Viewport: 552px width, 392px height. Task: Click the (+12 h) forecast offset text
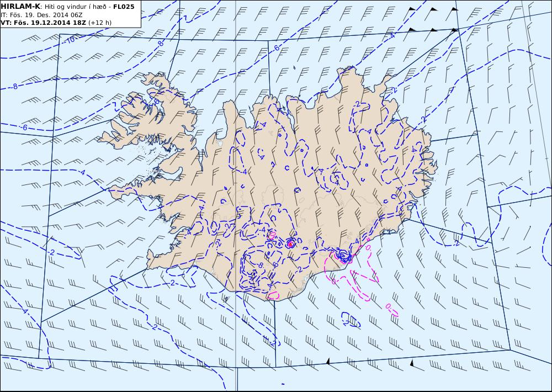click(x=99, y=23)
